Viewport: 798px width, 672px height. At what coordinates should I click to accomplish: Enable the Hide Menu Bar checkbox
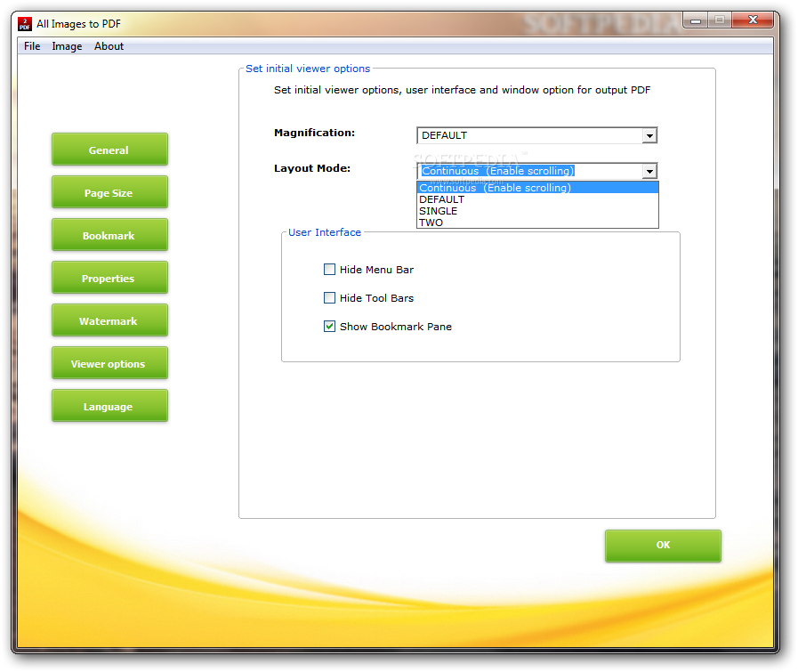[330, 270]
